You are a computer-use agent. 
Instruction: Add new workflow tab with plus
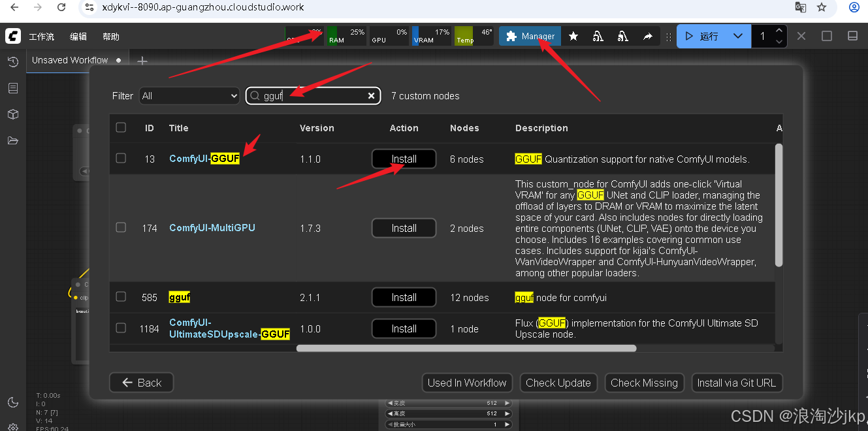tap(142, 61)
